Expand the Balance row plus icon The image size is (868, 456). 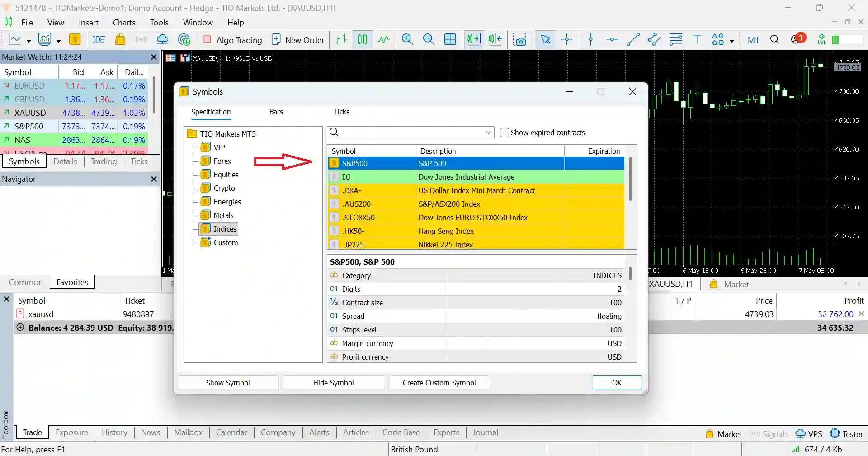[20, 327]
